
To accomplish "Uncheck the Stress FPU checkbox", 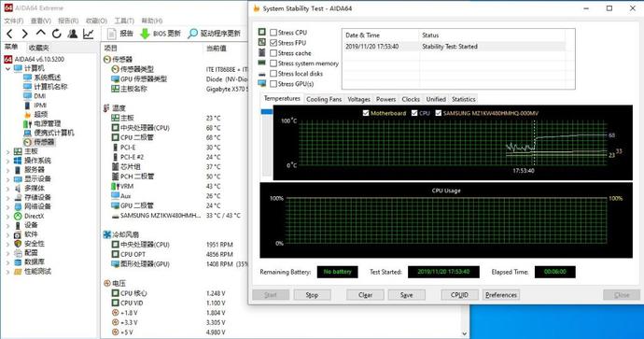I will [x=273, y=43].
